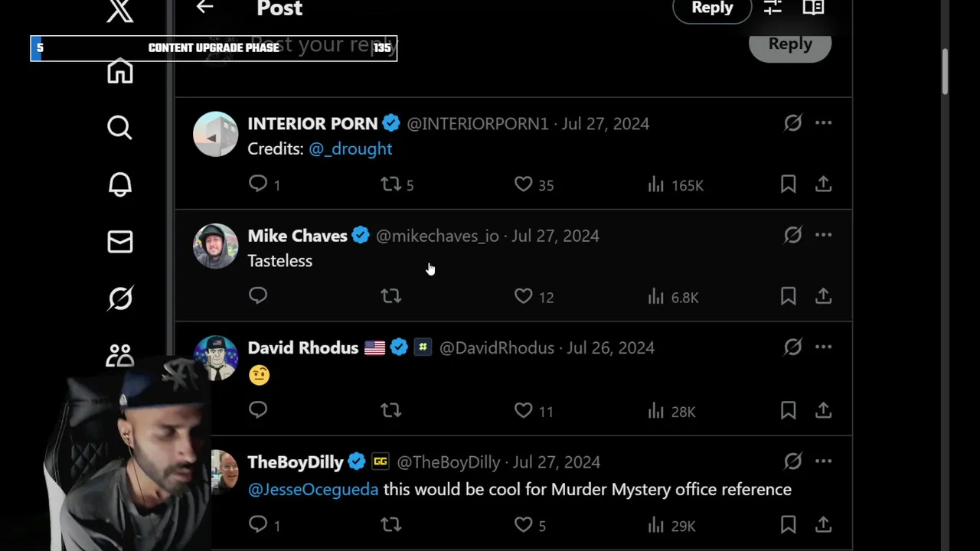Open Communities in the sidebar
Viewport: 980px width, 551px height.
pyautogui.click(x=119, y=354)
